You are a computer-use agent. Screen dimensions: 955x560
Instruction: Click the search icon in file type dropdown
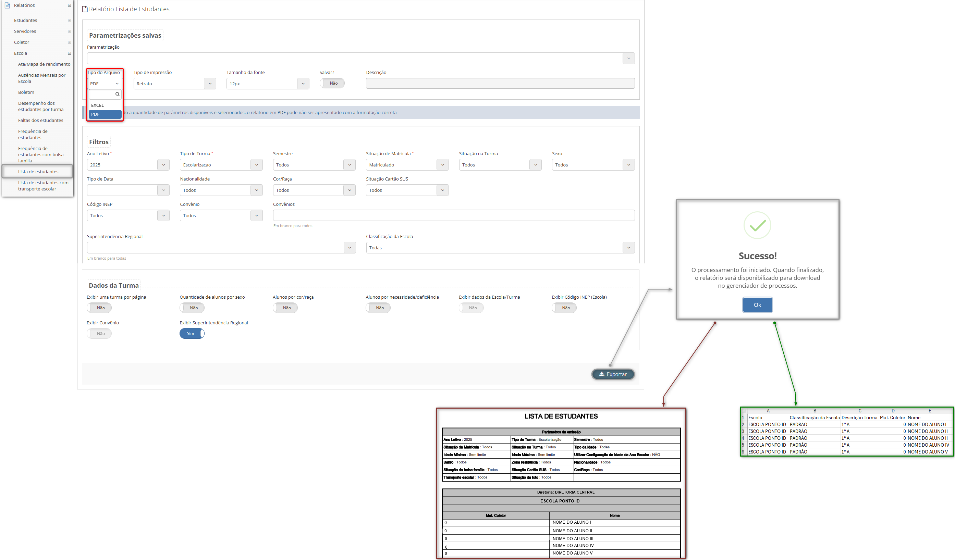pyautogui.click(x=118, y=94)
